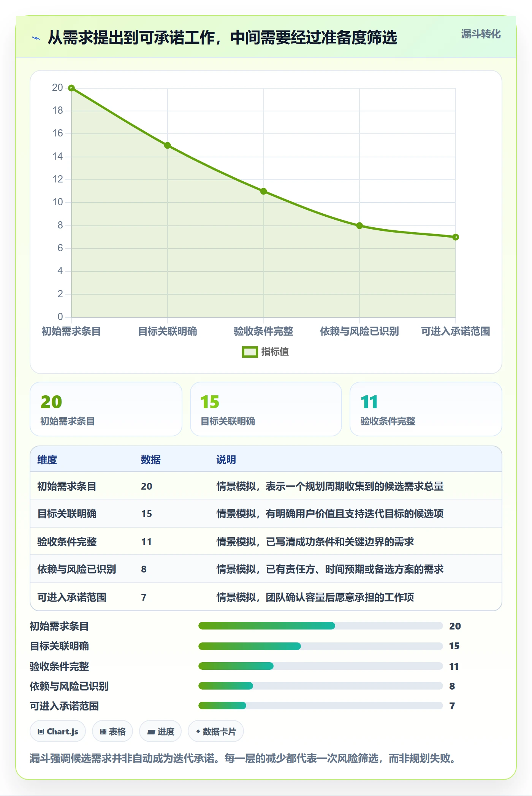
Task: Click the footer note about 风险筛选
Action: [243, 758]
